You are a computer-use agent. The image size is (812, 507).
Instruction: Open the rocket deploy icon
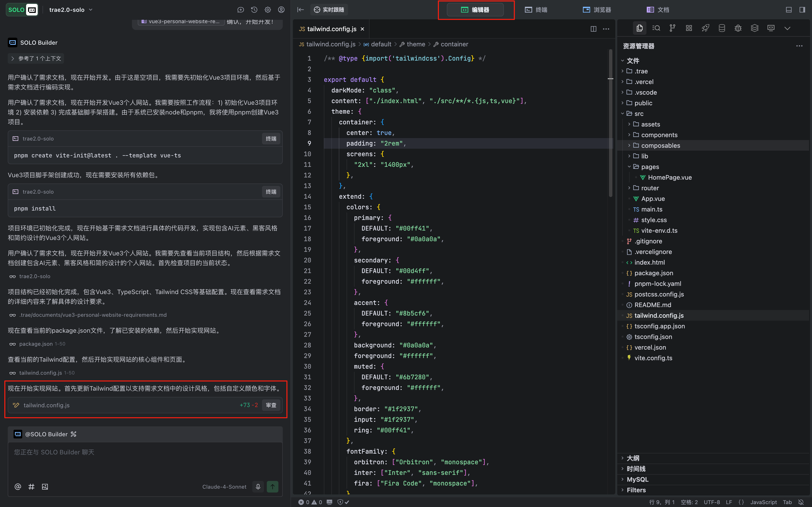point(705,28)
